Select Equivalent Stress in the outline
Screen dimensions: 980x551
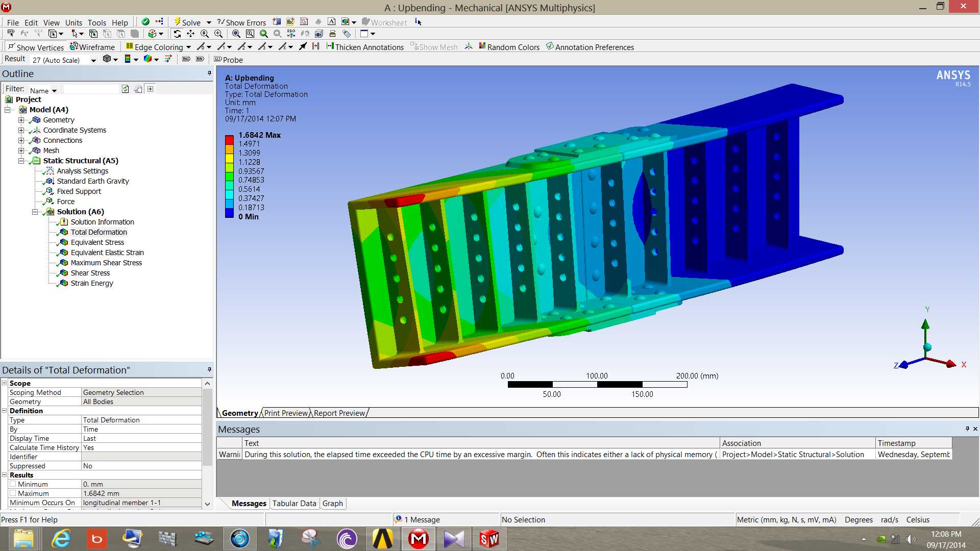click(97, 242)
